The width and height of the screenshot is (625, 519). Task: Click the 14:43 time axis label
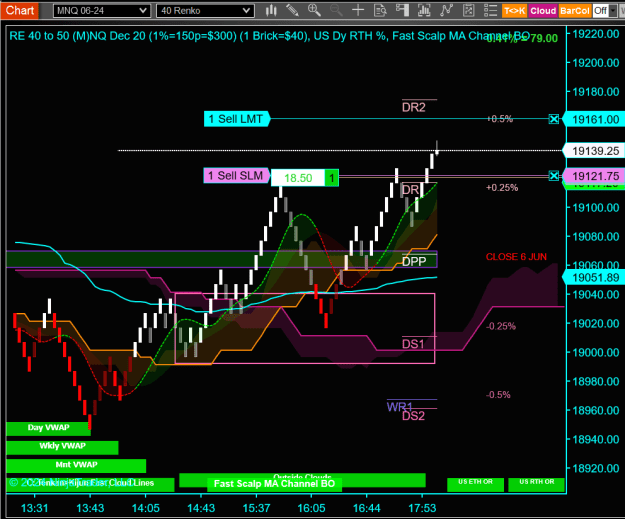point(201,508)
